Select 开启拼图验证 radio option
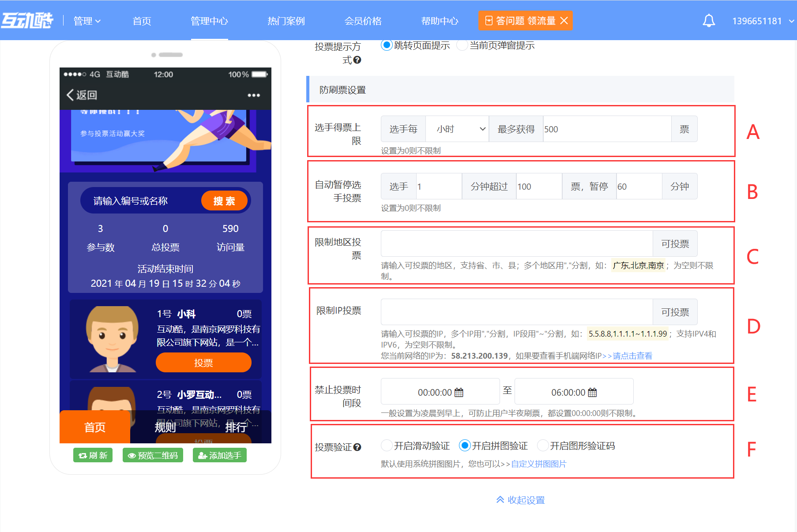The height and width of the screenshot is (532, 797). pos(465,446)
